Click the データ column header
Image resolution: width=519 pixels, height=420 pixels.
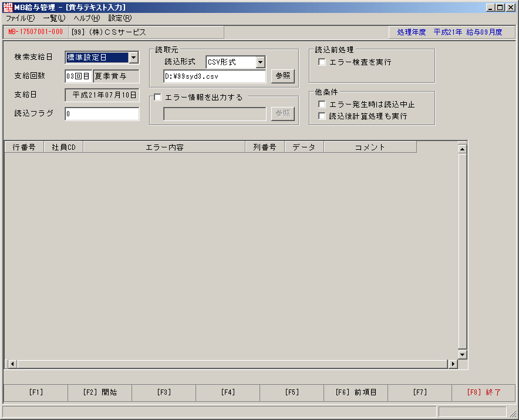(304, 147)
